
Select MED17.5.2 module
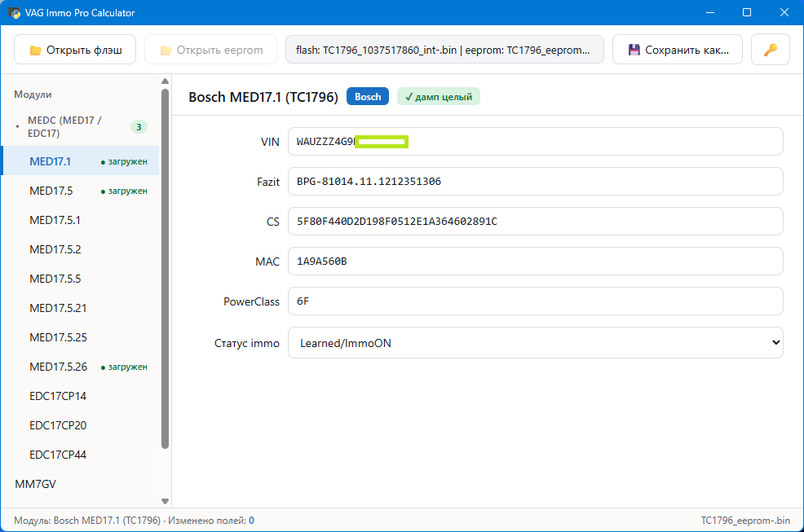(x=79, y=249)
